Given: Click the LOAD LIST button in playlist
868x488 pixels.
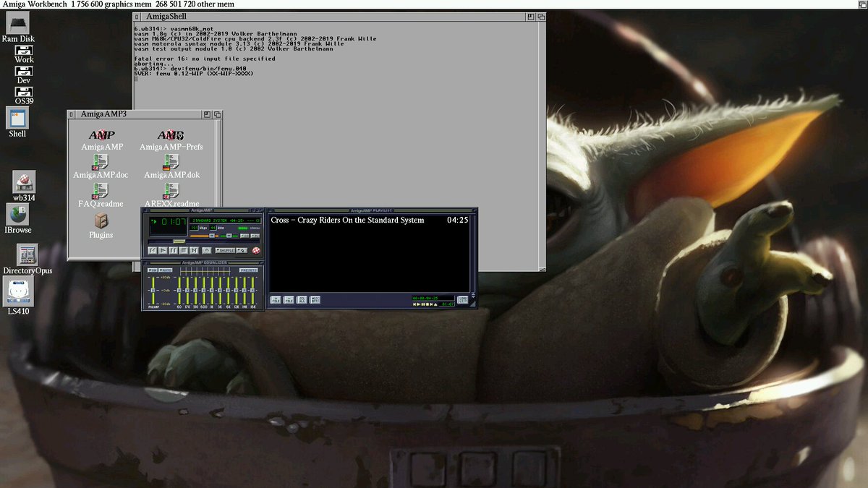Looking at the screenshot, I should point(462,299).
